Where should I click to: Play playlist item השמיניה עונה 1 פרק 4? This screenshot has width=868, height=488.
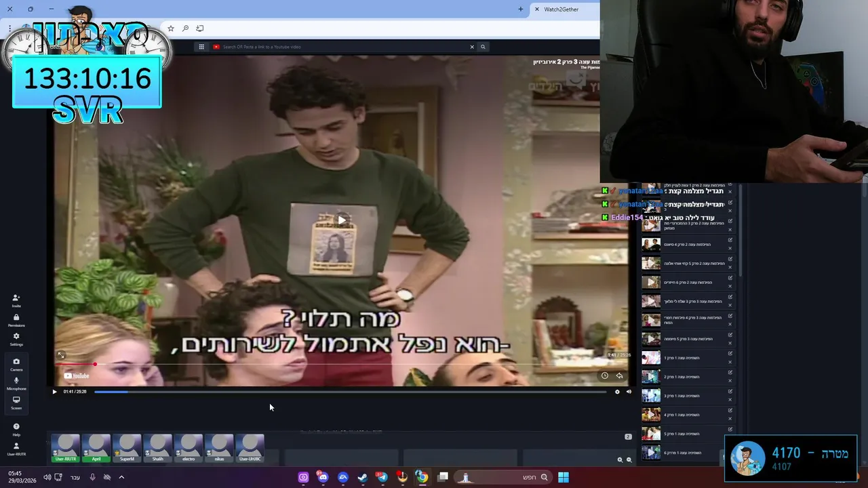click(651, 415)
